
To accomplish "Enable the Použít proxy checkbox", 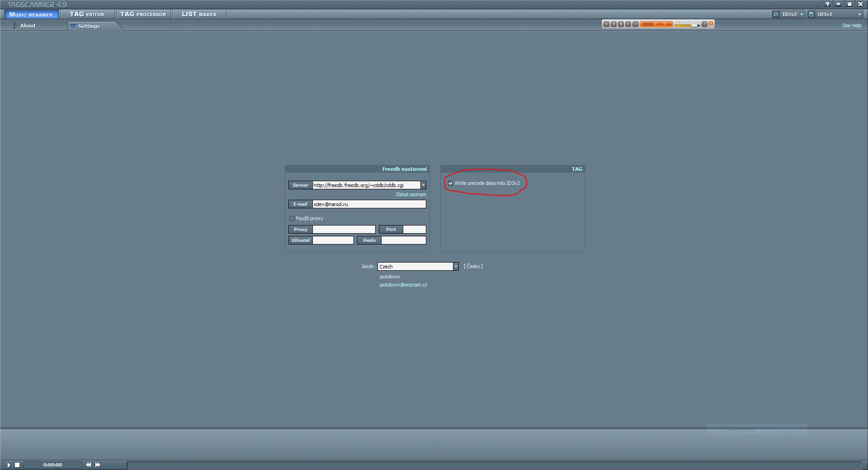I will [x=292, y=218].
